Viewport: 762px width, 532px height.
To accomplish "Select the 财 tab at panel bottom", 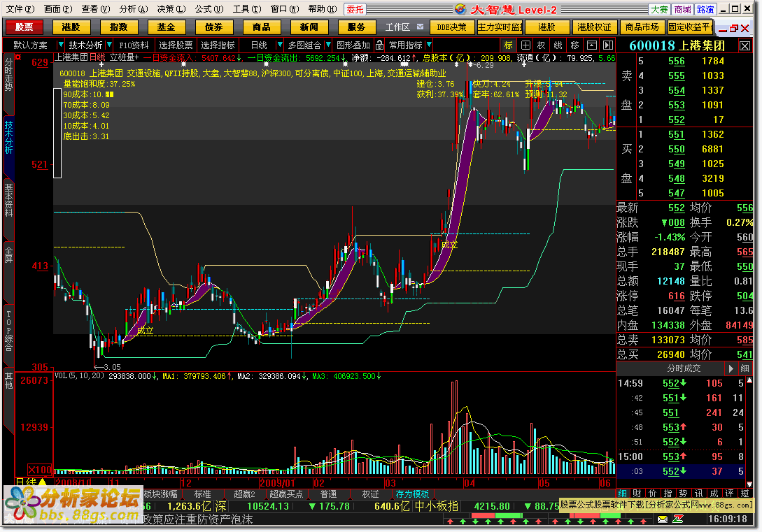I will point(637,493).
